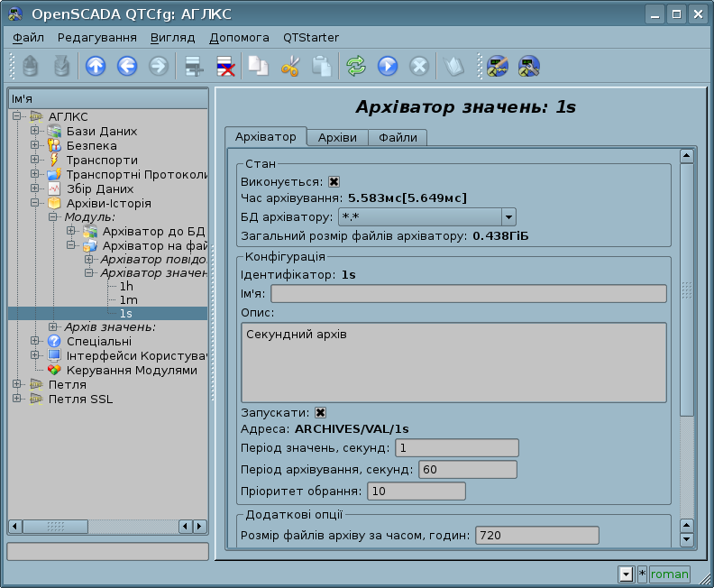The width and height of the screenshot is (714, 588).
Task: Open the Редагування menu
Action: pos(97,37)
